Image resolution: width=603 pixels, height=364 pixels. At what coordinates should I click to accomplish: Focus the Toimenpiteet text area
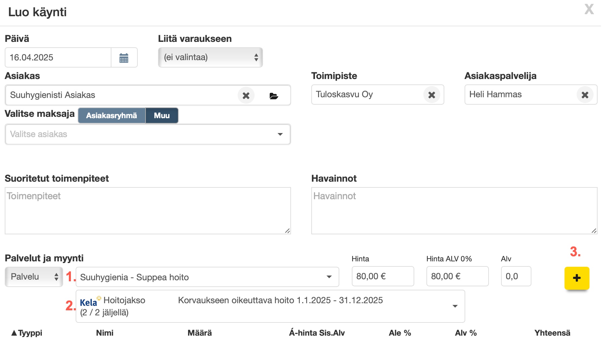[x=148, y=211]
